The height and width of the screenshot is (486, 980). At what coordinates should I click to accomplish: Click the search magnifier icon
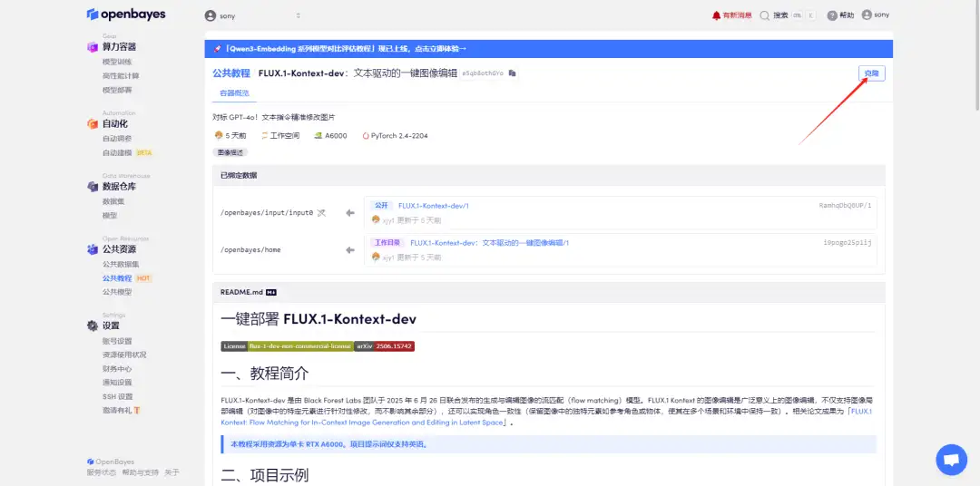[x=764, y=15]
